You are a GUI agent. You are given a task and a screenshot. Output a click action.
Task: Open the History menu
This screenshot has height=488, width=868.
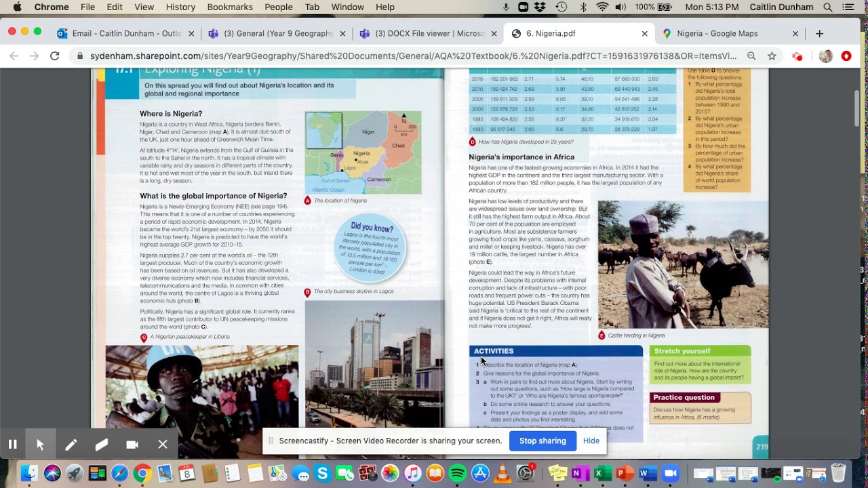click(x=180, y=7)
